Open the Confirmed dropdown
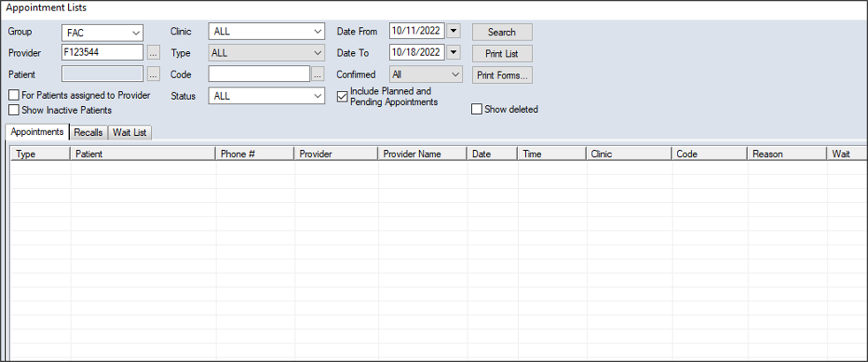 point(454,75)
